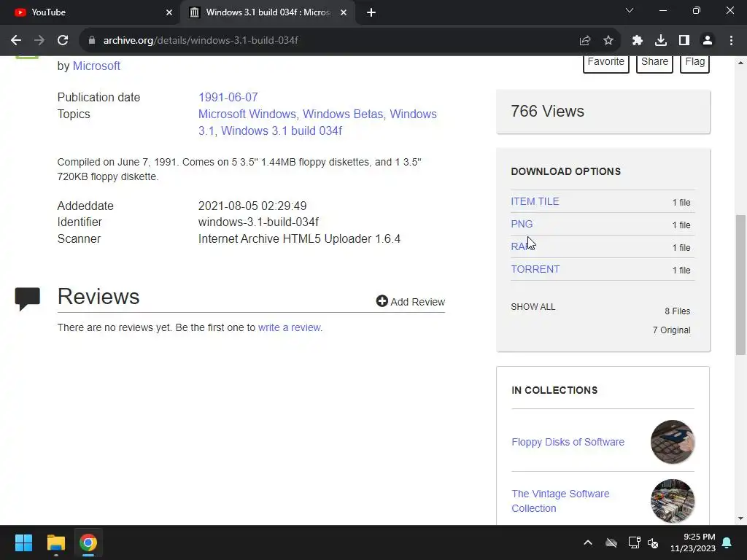
Task: Click the Reviews speech bubble icon
Action: (x=28, y=299)
